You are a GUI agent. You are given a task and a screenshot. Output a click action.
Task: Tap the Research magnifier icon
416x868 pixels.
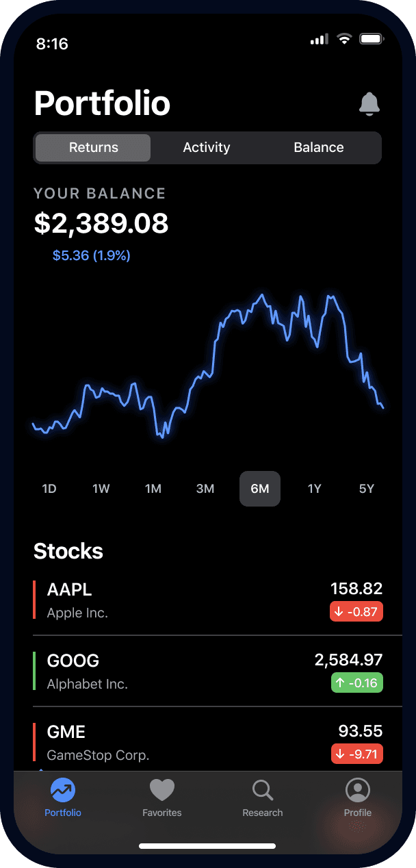click(x=263, y=791)
